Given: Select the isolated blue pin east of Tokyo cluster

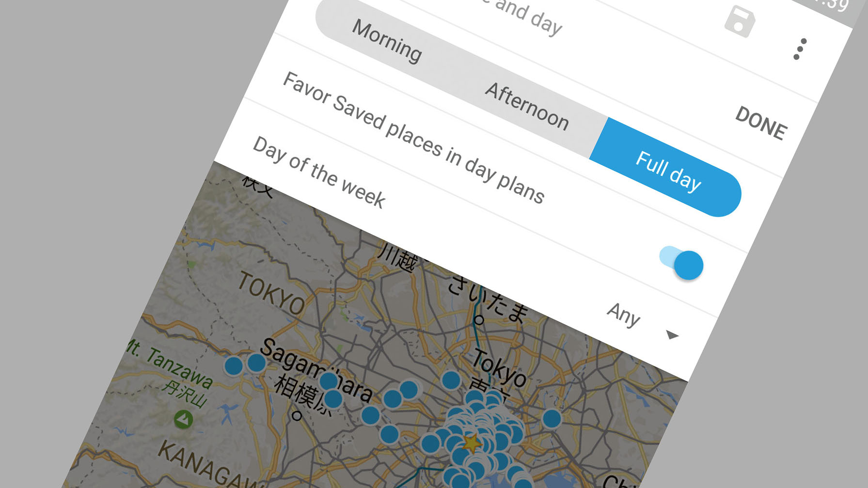Looking at the screenshot, I should [x=552, y=418].
